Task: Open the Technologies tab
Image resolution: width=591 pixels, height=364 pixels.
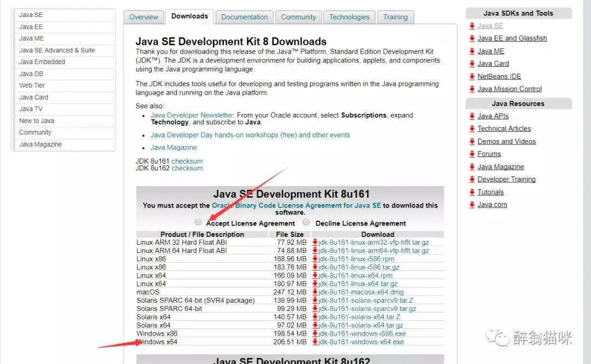Action: pyautogui.click(x=349, y=17)
